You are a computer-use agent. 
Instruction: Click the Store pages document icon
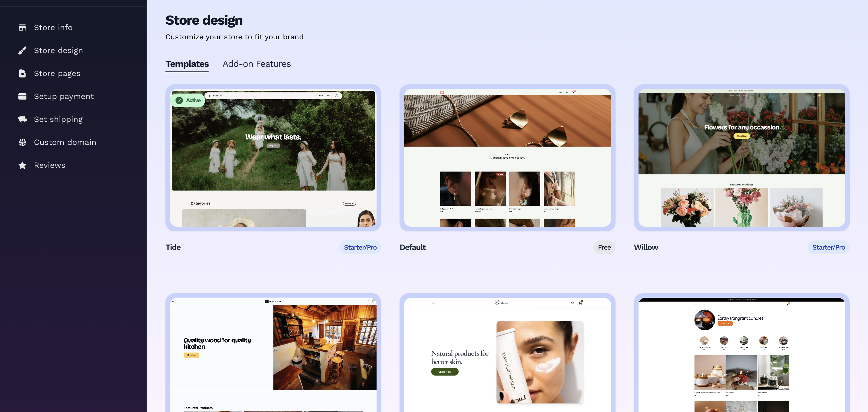pos(22,73)
